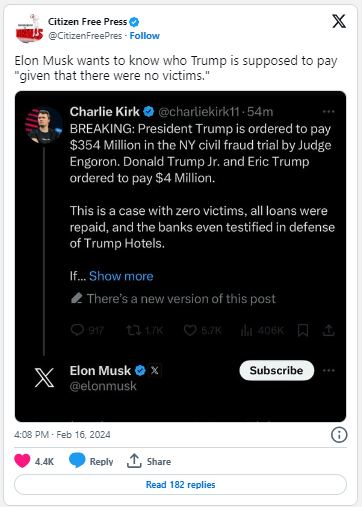This screenshot has width=362, height=507.
Task: View analytics showing 406K views
Action: click(246, 330)
